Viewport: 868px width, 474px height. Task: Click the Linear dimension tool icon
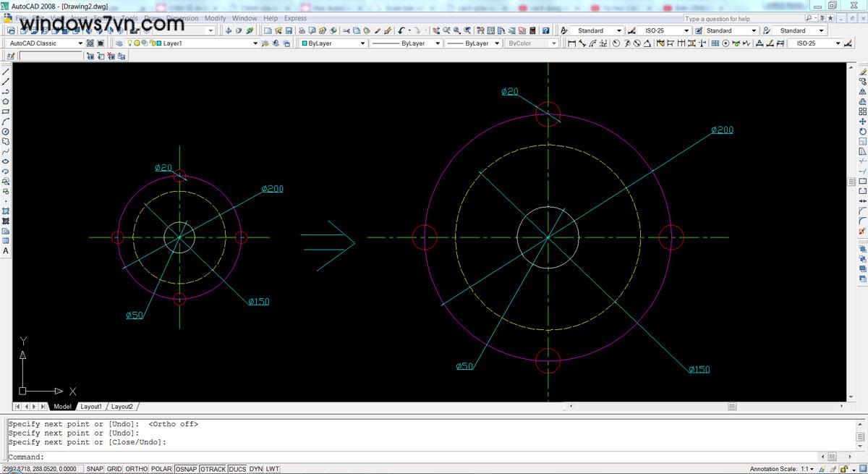coord(571,43)
